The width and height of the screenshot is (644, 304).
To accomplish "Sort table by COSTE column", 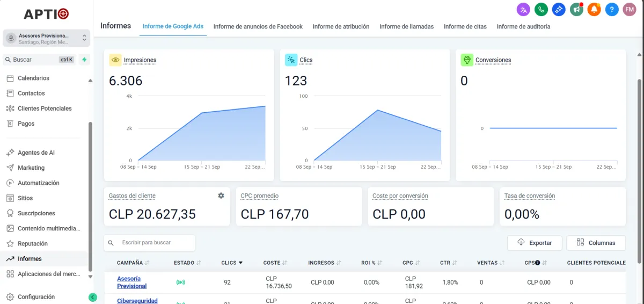I will [x=276, y=263].
